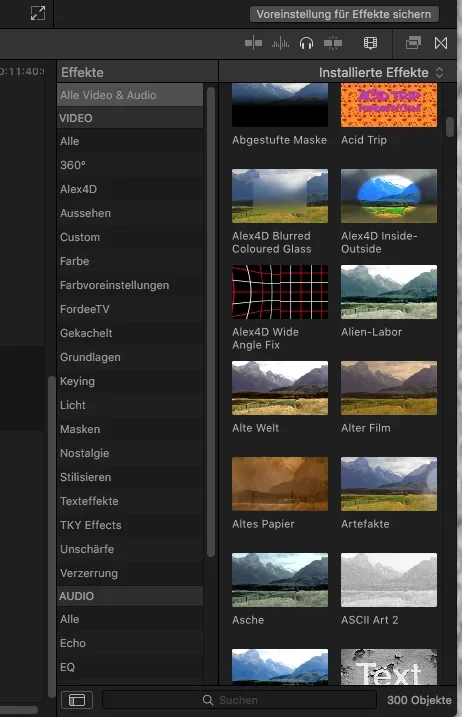Select the 'Unschärfe' category
The image size is (462, 717).
130,549
